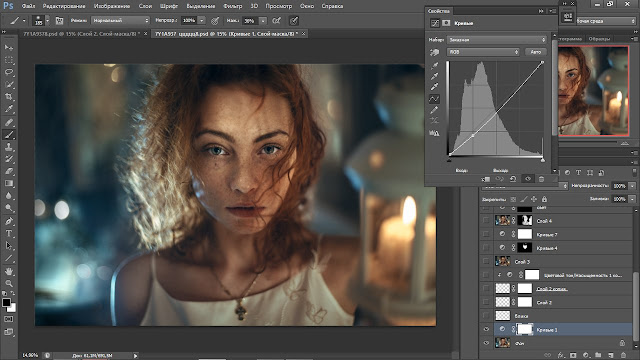Open the Фильтр menu
The image size is (640, 360).
(x=233, y=6)
